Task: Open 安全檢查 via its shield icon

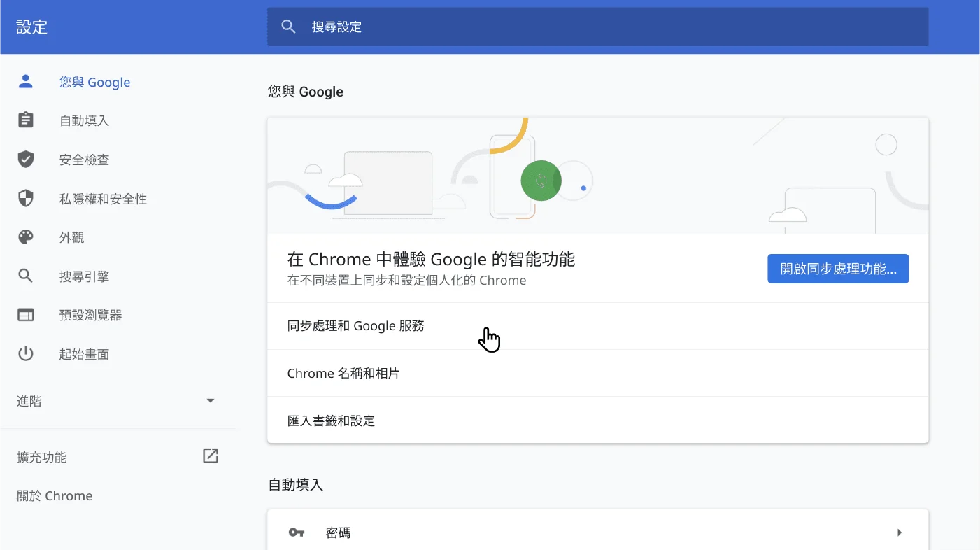Action: coord(26,159)
